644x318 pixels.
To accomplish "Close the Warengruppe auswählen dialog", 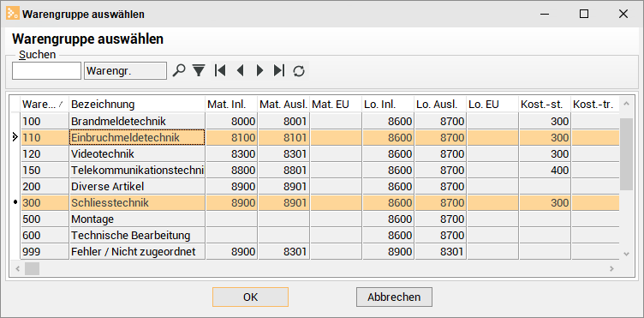I will tap(623, 14).
